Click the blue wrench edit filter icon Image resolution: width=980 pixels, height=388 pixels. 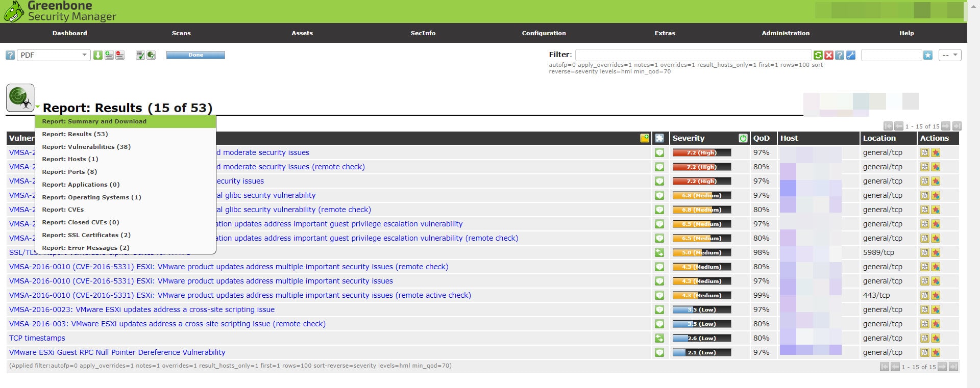pyautogui.click(x=850, y=55)
